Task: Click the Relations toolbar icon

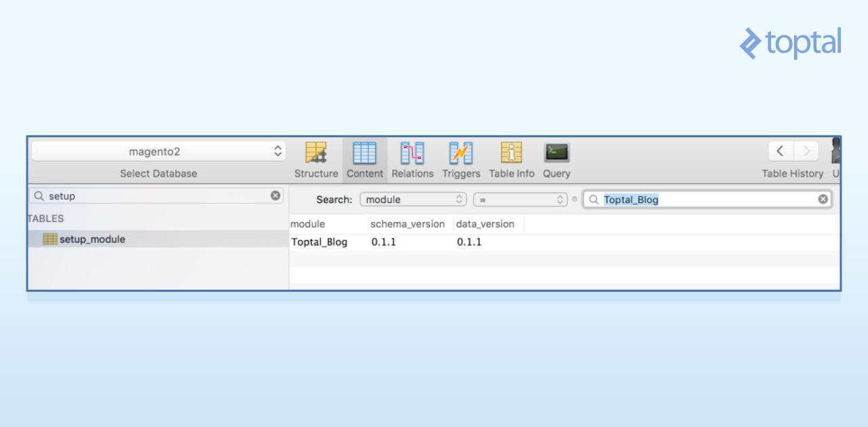Action: (x=412, y=153)
